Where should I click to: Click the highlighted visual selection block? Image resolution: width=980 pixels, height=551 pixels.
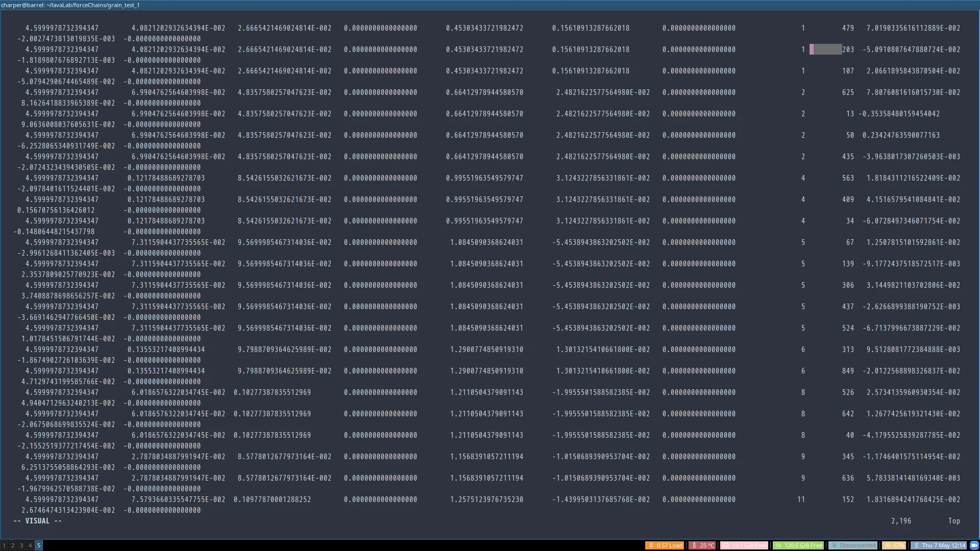[825, 49]
